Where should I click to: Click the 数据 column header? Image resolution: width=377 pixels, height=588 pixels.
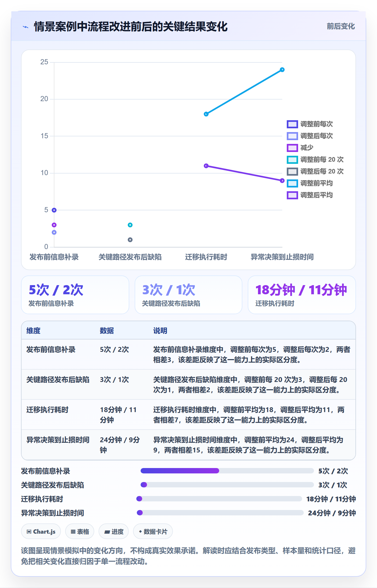(107, 331)
